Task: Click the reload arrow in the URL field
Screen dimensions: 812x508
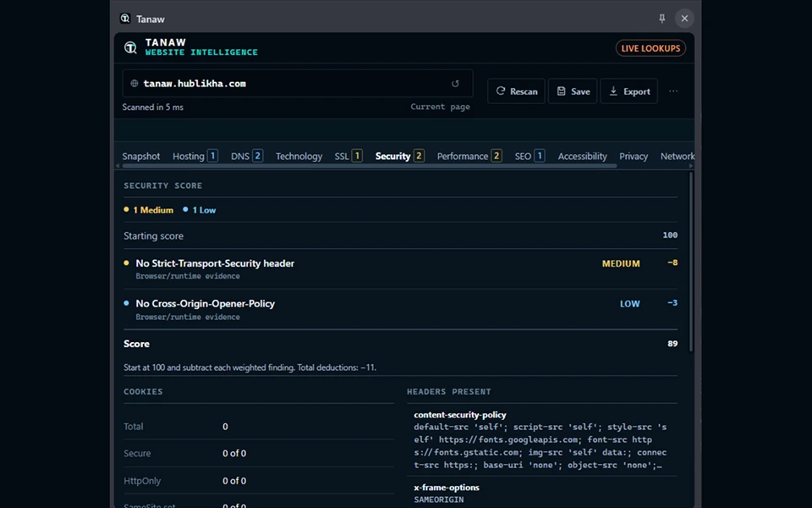Action: [x=455, y=84]
